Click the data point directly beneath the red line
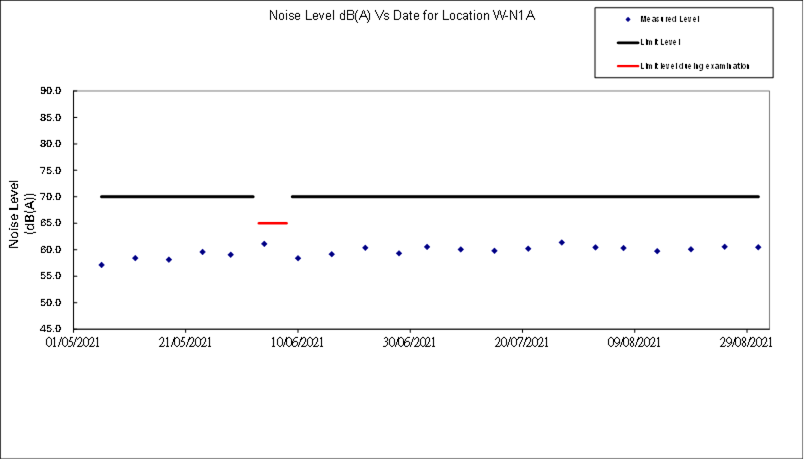The image size is (804, 460). (x=264, y=244)
